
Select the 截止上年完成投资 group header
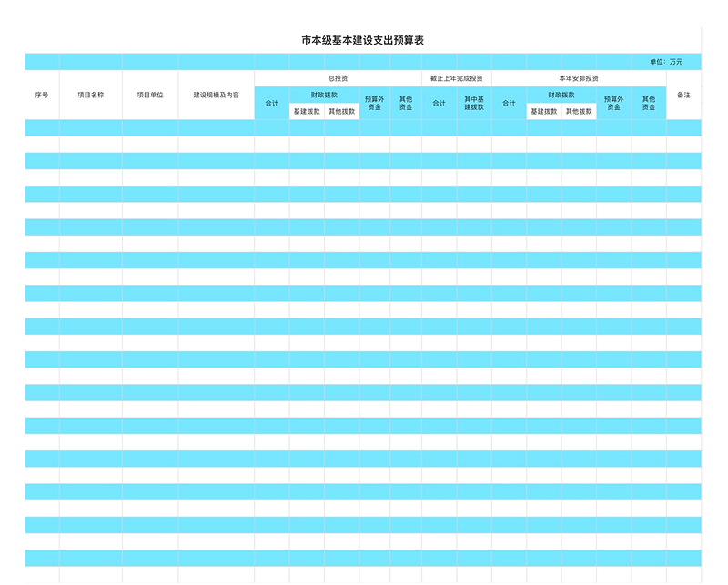click(457, 78)
